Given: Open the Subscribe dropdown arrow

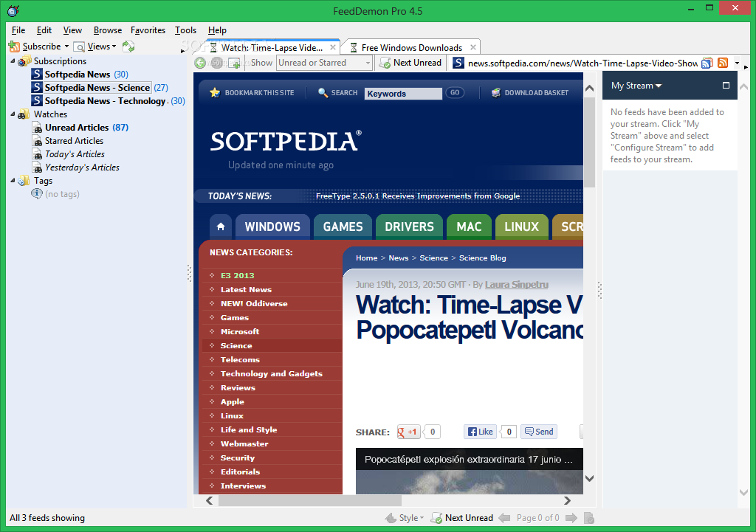Looking at the screenshot, I should pyautogui.click(x=66, y=46).
